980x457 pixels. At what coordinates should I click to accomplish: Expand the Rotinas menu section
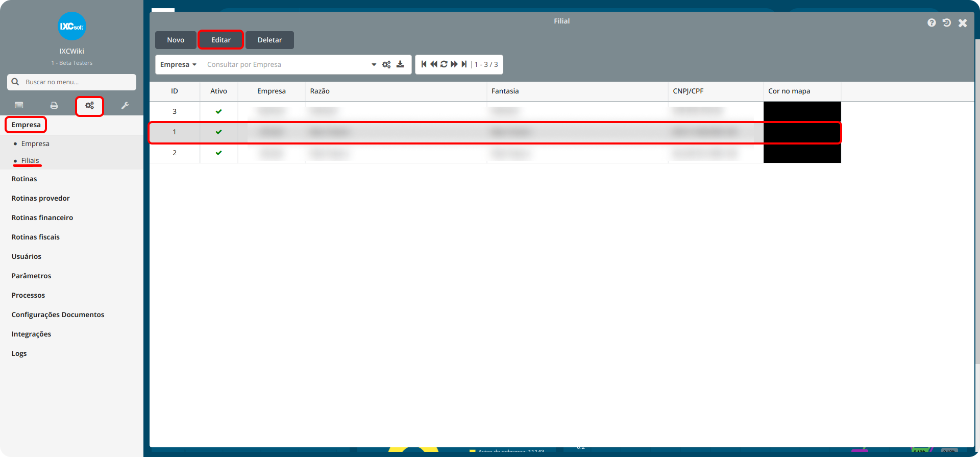pos(24,179)
